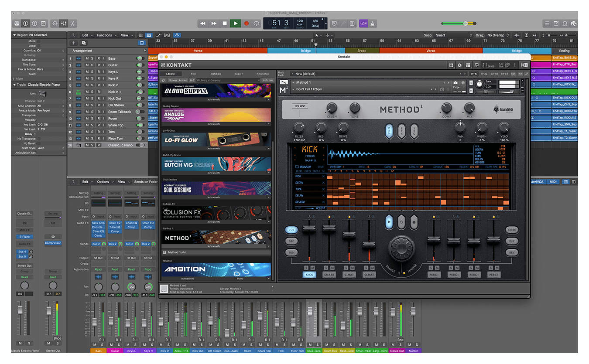Click the green Play button in transport
Viewport: 589px width, 364px height.
tap(235, 23)
